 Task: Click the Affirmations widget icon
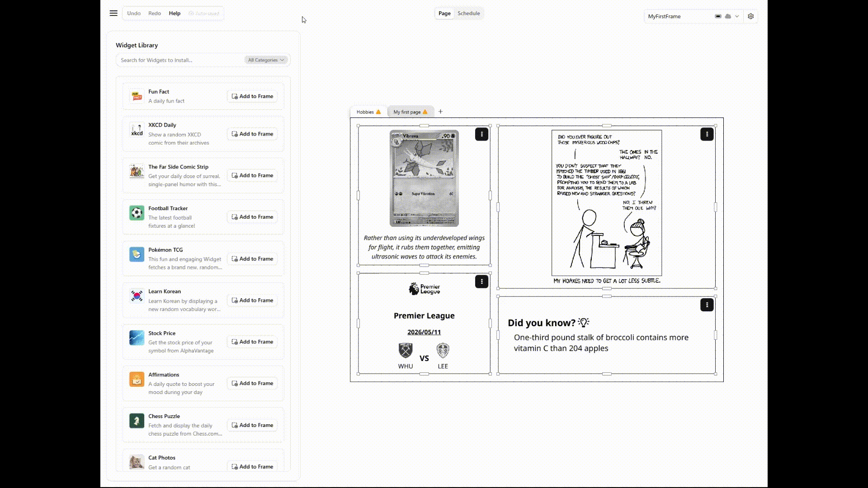click(x=137, y=379)
